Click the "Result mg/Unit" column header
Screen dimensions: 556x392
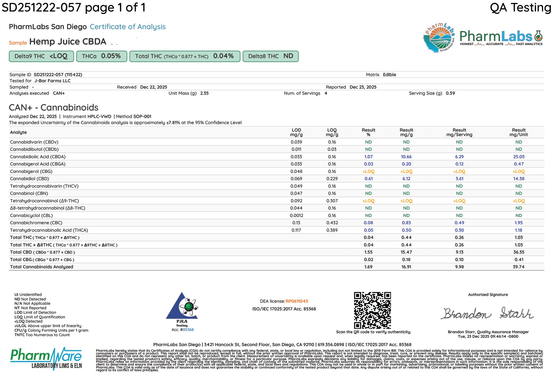[519, 132]
